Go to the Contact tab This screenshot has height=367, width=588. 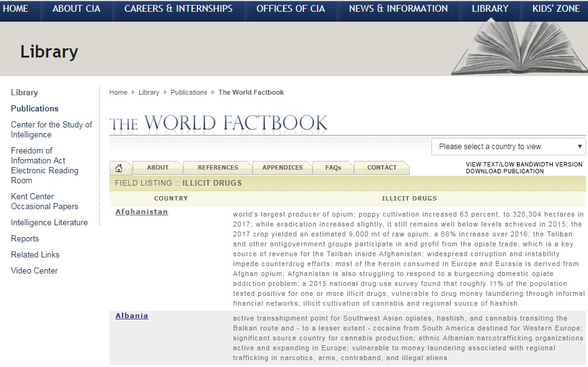click(x=381, y=168)
